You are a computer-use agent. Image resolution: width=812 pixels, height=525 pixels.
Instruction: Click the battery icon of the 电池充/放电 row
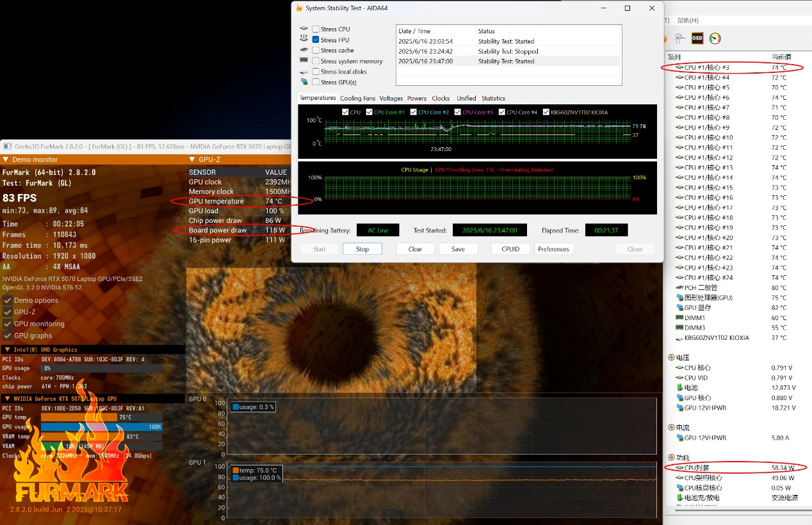(679, 497)
